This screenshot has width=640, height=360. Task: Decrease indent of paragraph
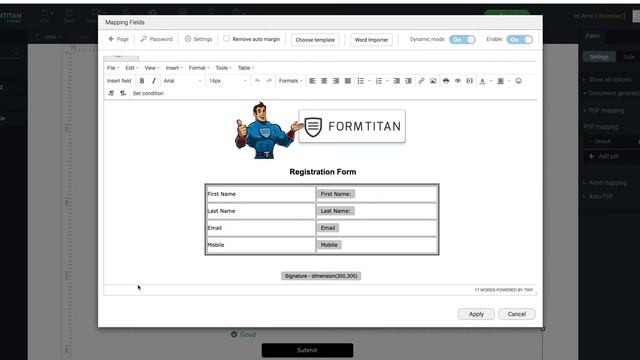point(396,81)
